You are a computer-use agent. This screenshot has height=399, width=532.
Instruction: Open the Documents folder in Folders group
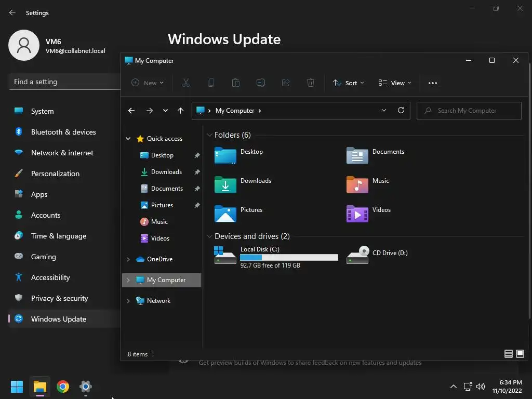point(375,155)
